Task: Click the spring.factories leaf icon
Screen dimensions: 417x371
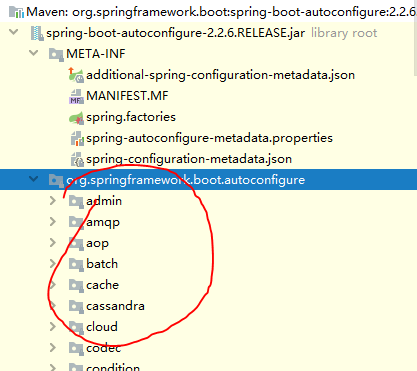Action: 76,117
